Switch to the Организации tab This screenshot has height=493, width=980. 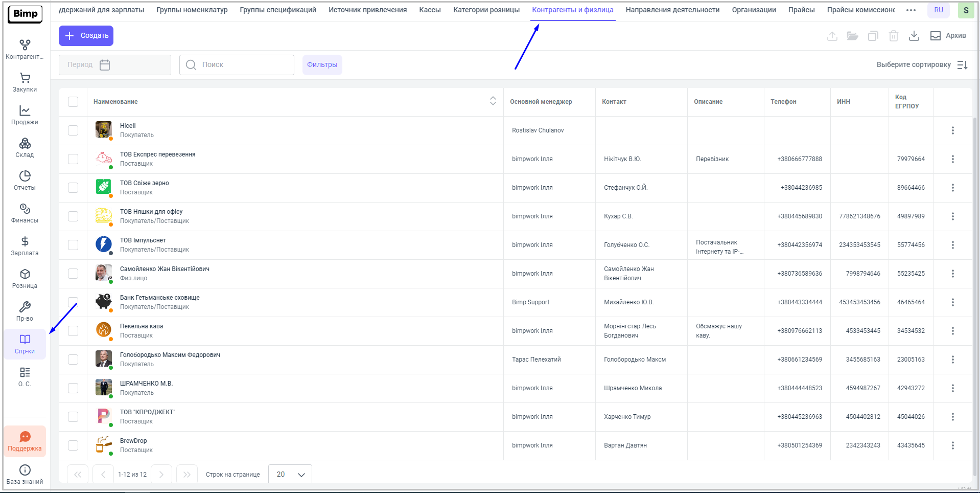click(x=754, y=10)
